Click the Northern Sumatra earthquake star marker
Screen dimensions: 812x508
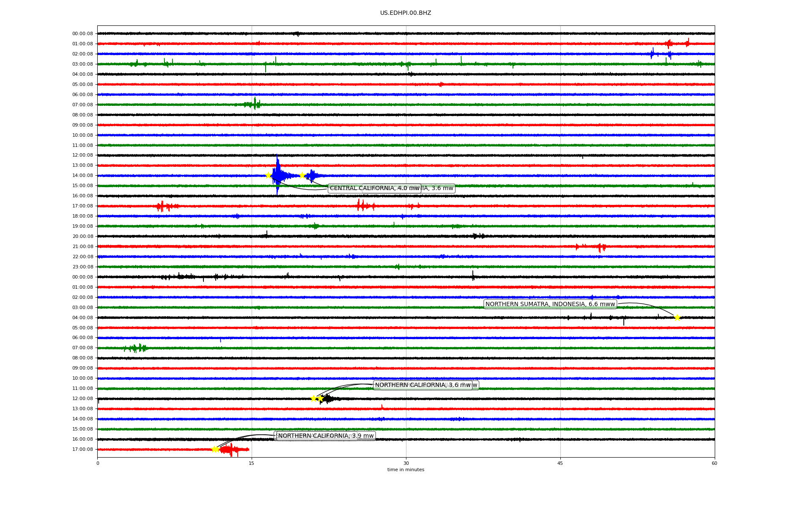click(677, 318)
